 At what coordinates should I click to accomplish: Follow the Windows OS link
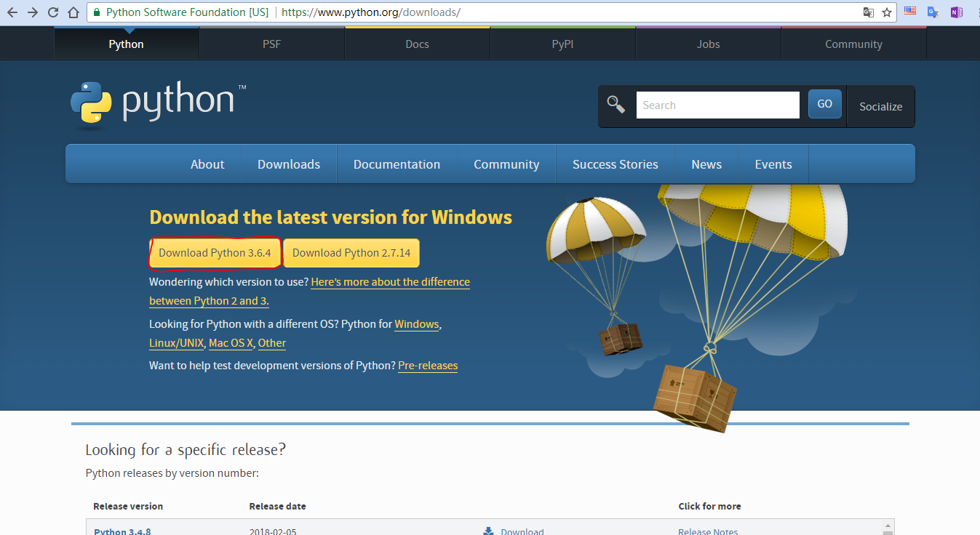tap(417, 324)
